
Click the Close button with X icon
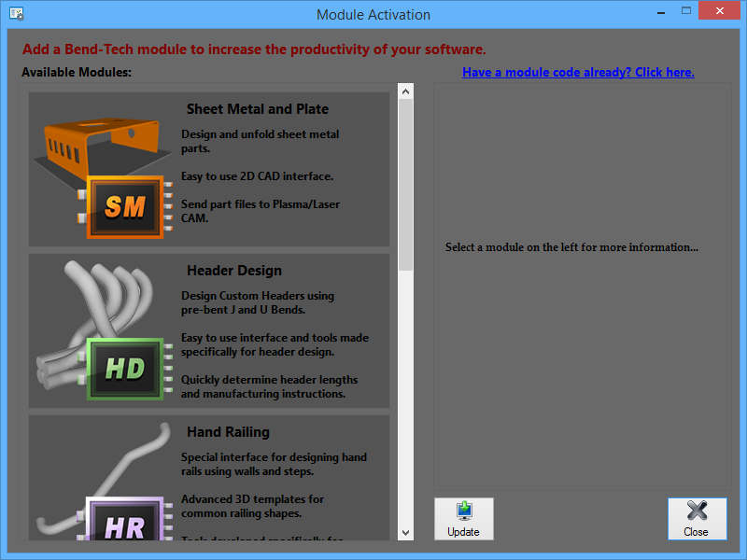[x=697, y=519]
